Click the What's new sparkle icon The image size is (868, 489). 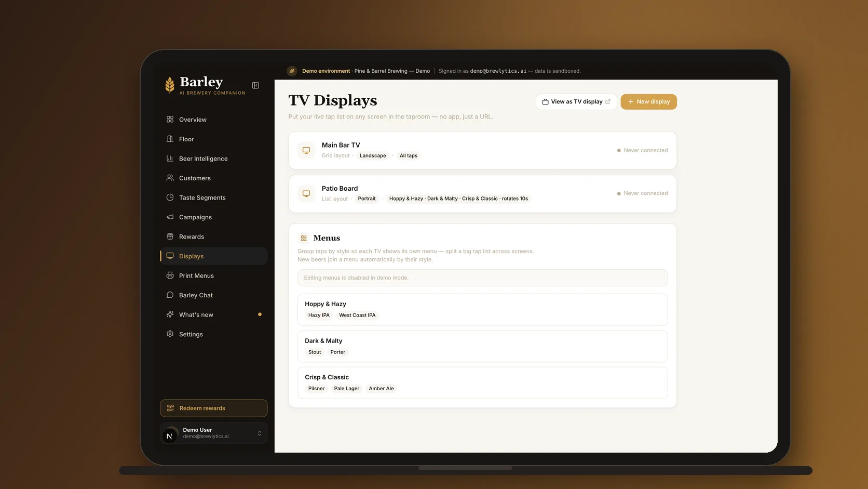170,314
